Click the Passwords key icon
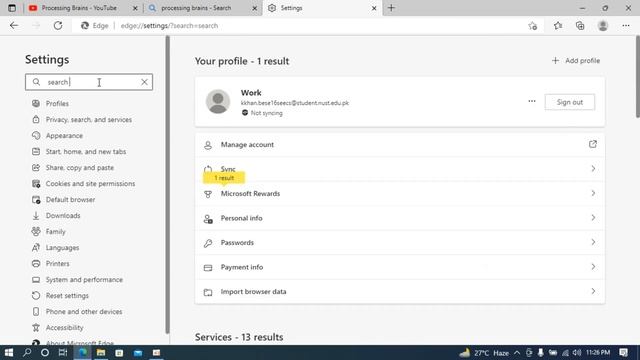 (208, 243)
